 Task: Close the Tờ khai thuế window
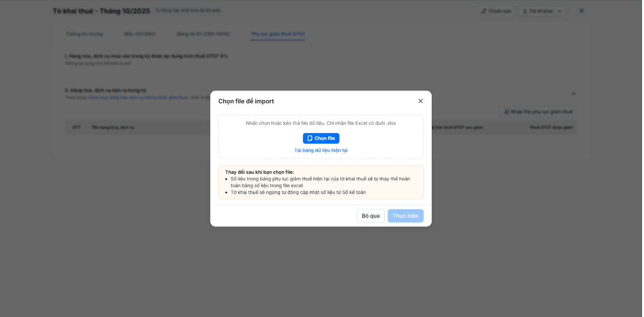(581, 11)
